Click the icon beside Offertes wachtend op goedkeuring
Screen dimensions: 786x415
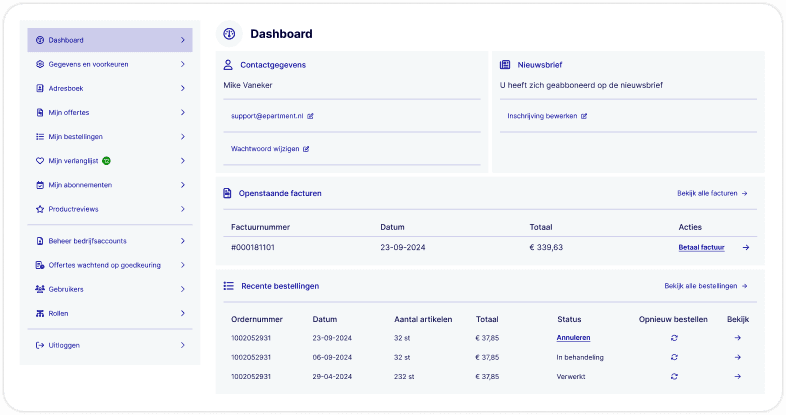pos(40,265)
